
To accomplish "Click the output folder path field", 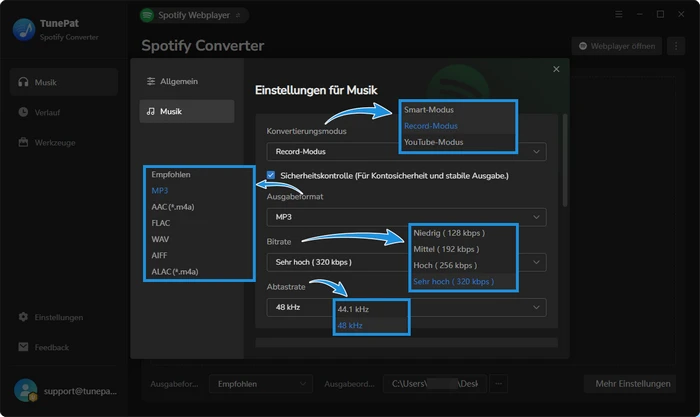I will [x=434, y=384].
